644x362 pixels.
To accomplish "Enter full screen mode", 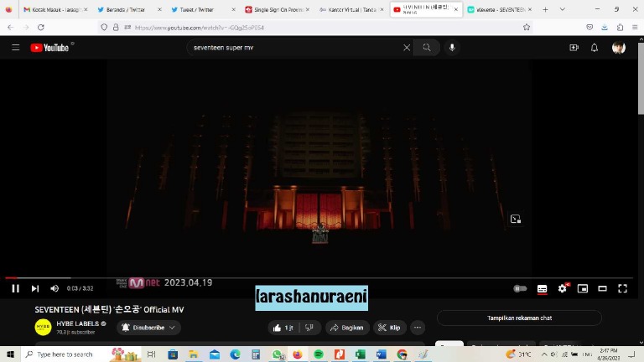I will coord(623,288).
